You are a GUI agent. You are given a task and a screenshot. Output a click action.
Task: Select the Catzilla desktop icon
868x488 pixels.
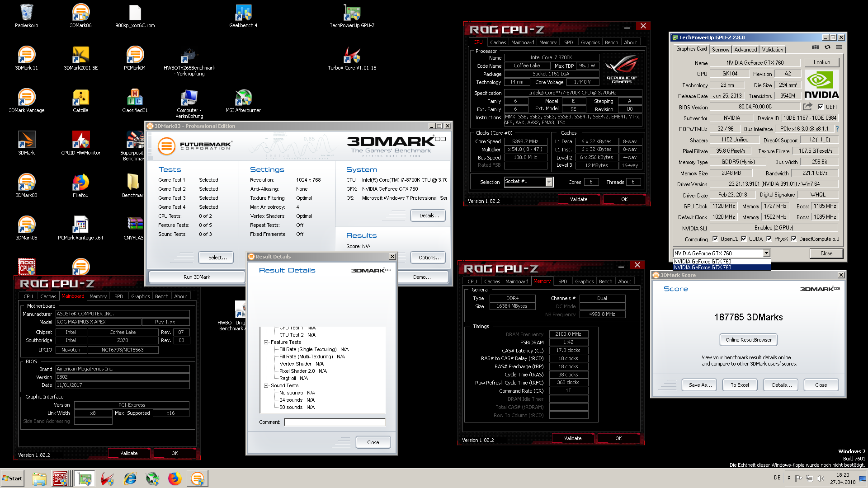pyautogui.click(x=80, y=101)
